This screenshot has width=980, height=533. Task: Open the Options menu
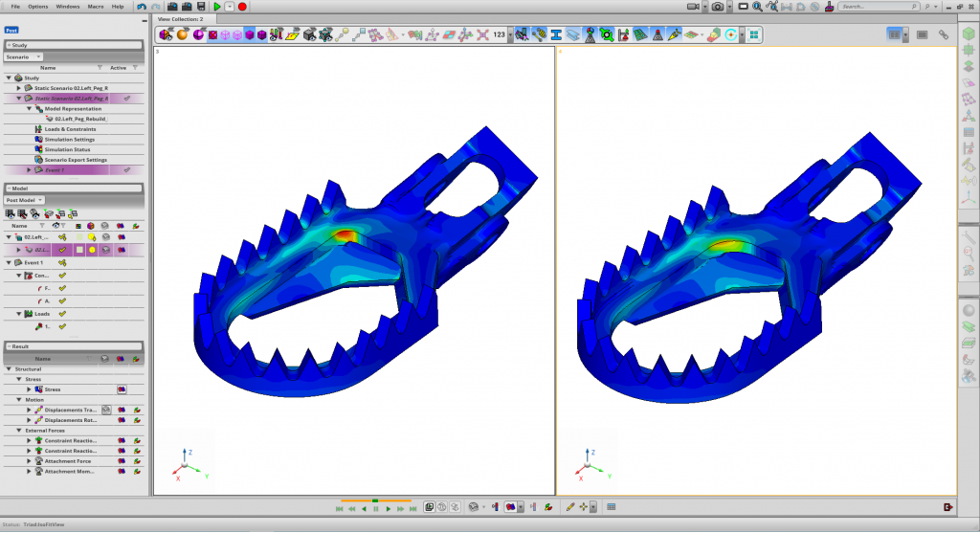point(38,6)
